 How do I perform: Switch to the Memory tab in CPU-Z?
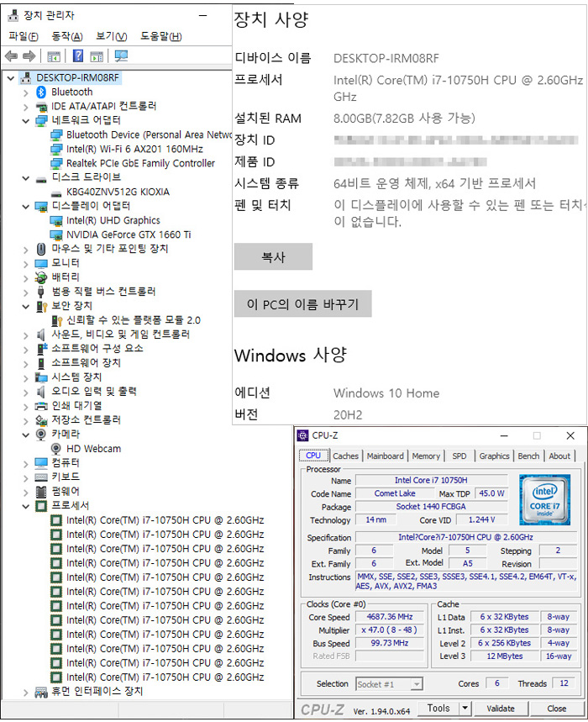[x=426, y=456]
